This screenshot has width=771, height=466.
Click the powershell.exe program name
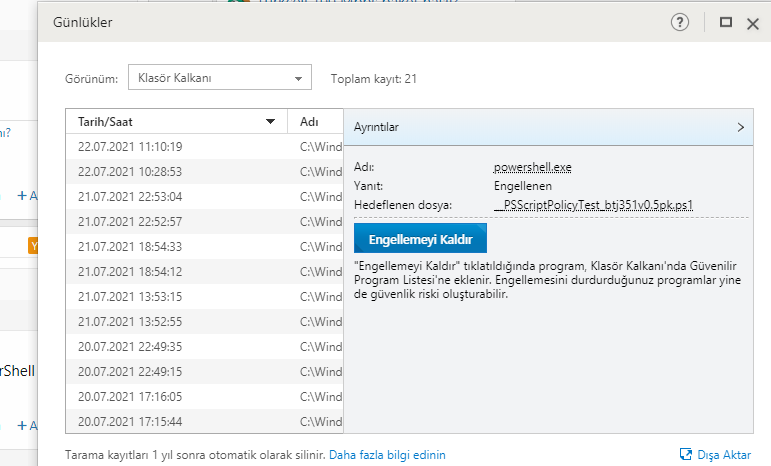pyautogui.click(x=532, y=167)
